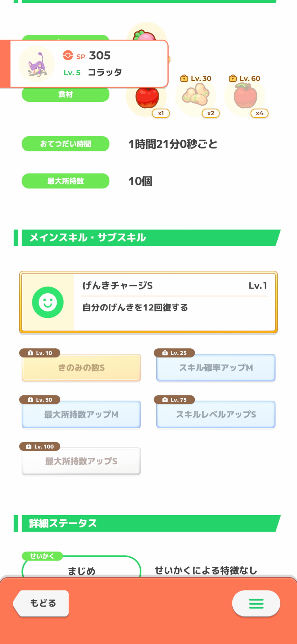This screenshot has width=297, height=644.
Task: Select the Lv. 60 locked apple ingredient
Action: tap(245, 96)
